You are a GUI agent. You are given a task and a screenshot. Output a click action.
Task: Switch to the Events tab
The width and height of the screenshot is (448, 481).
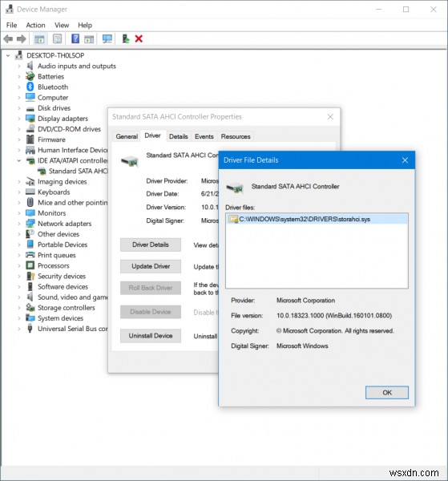[x=204, y=136]
